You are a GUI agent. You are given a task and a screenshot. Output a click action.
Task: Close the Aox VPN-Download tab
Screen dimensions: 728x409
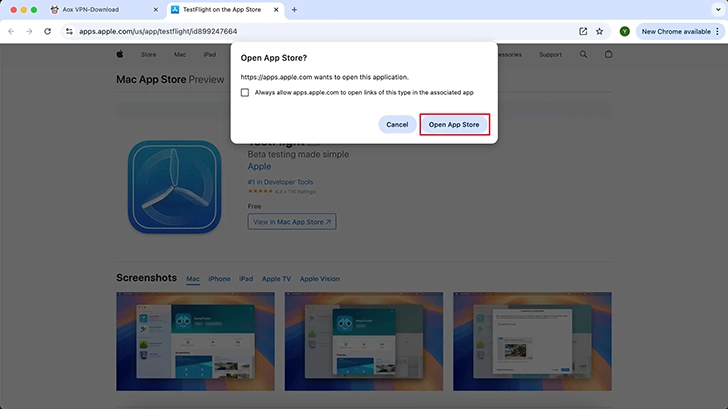[x=156, y=9]
